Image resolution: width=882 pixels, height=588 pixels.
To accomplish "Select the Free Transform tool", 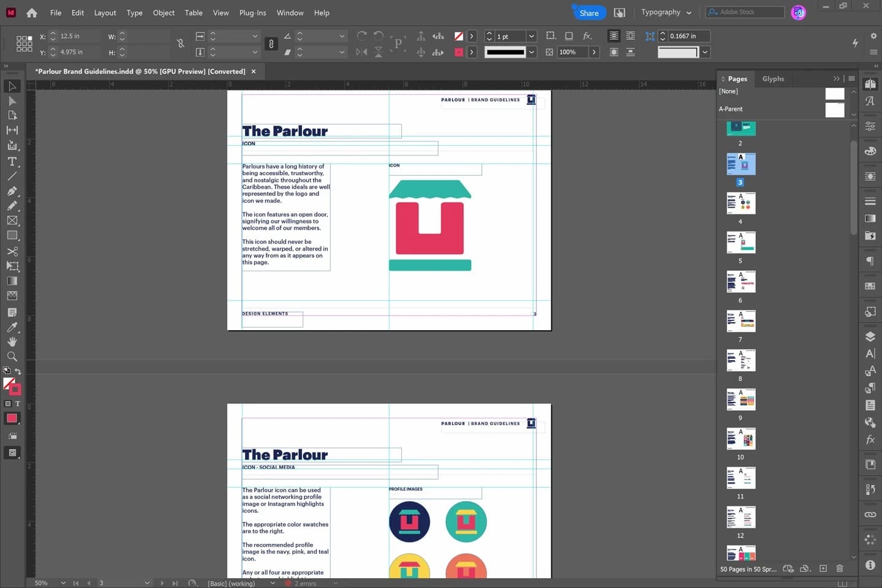I will [12, 266].
